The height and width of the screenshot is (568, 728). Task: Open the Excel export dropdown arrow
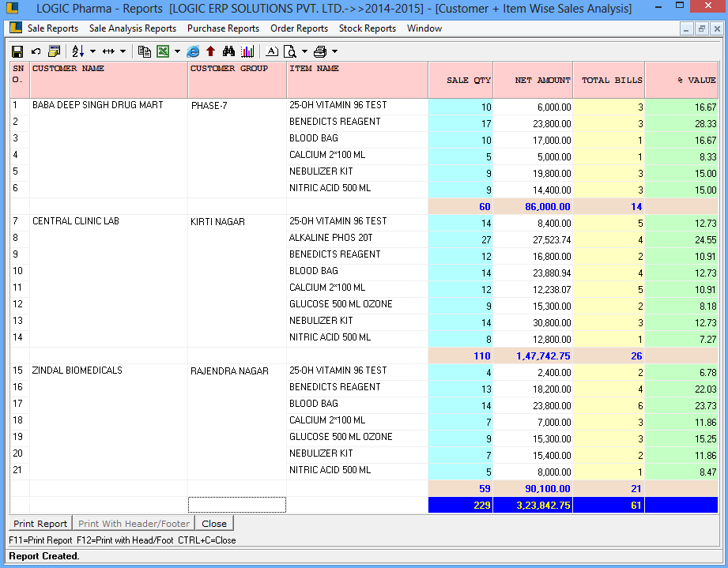tap(177, 51)
